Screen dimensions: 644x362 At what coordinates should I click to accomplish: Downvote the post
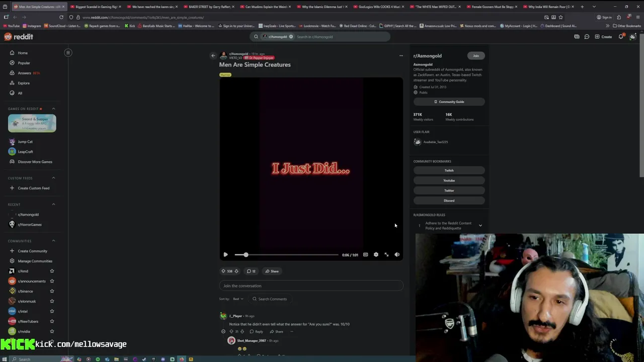coord(236,271)
